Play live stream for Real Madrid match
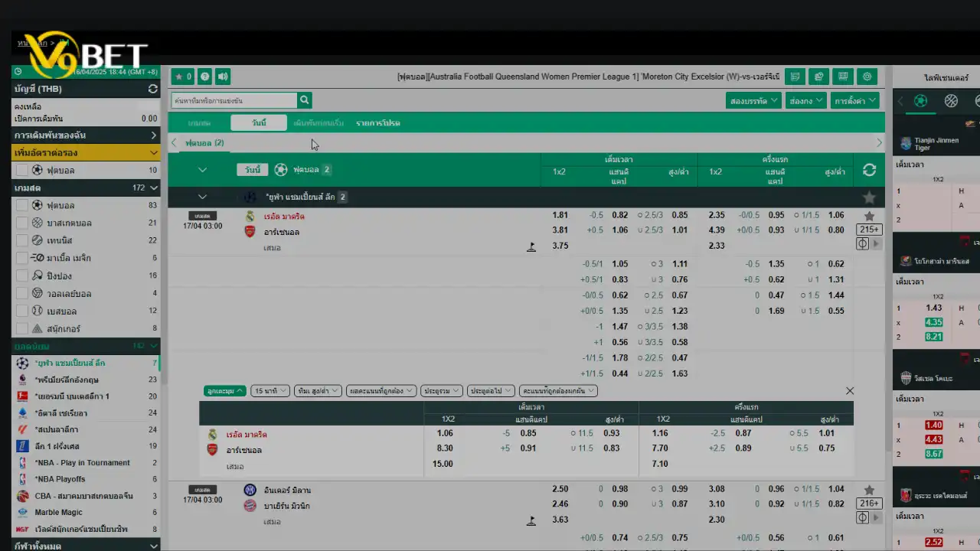This screenshot has width=980, height=551. pyautogui.click(x=877, y=244)
